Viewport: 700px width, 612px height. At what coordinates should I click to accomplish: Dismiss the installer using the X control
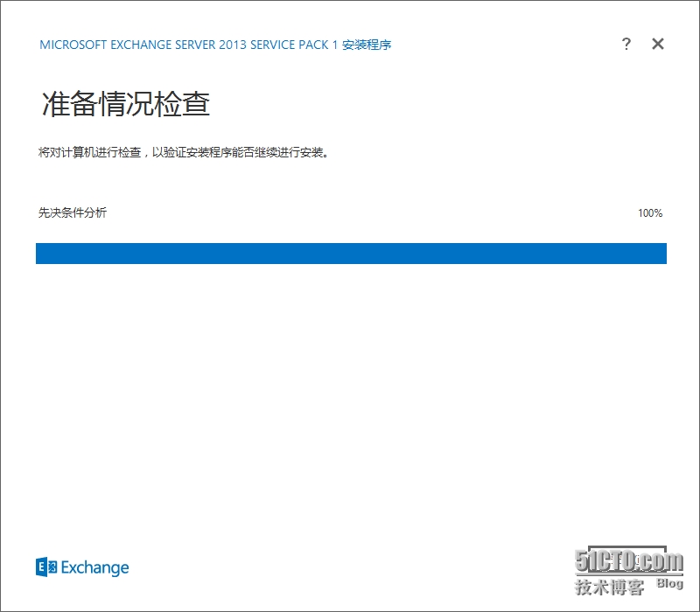[x=657, y=44]
